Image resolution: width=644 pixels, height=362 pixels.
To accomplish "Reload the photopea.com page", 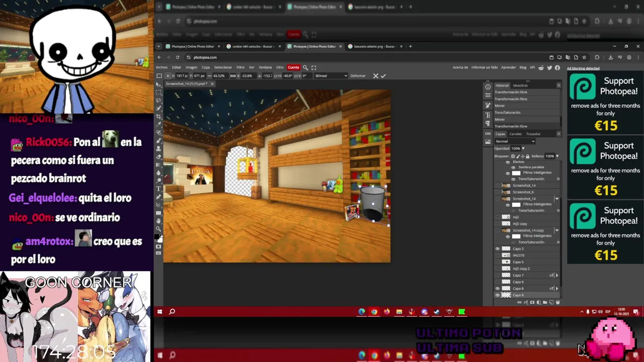I will point(177,57).
